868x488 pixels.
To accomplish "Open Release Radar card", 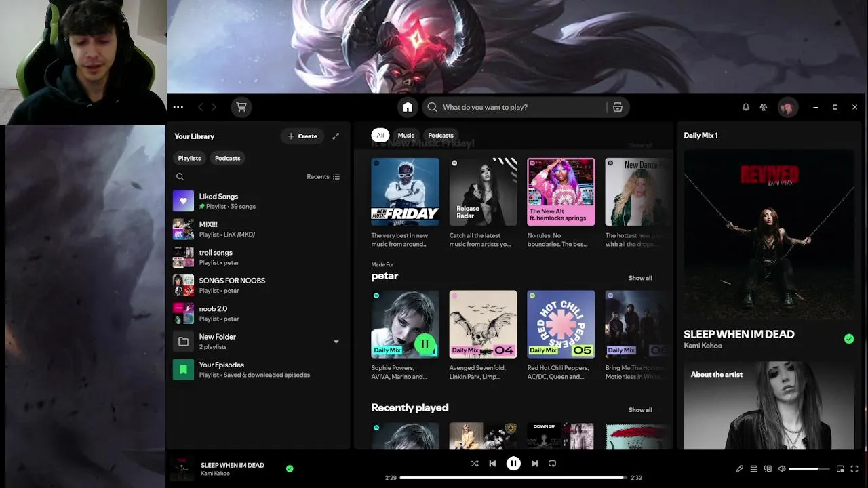I will [483, 203].
